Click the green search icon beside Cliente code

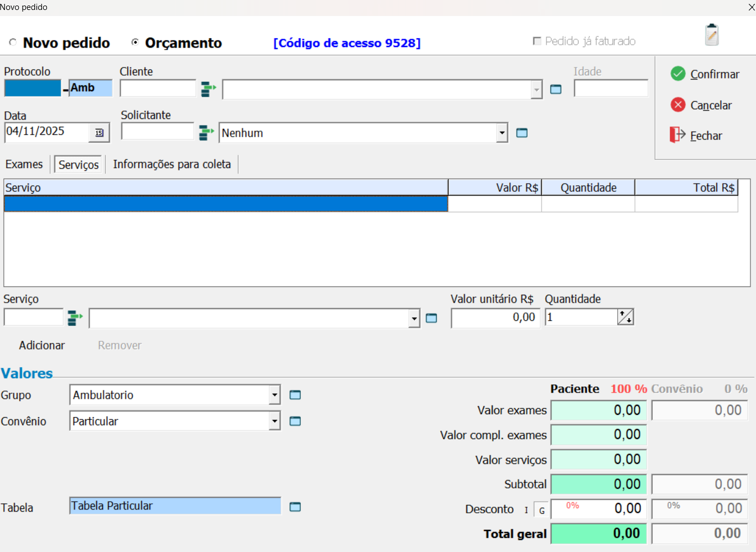[x=208, y=89]
